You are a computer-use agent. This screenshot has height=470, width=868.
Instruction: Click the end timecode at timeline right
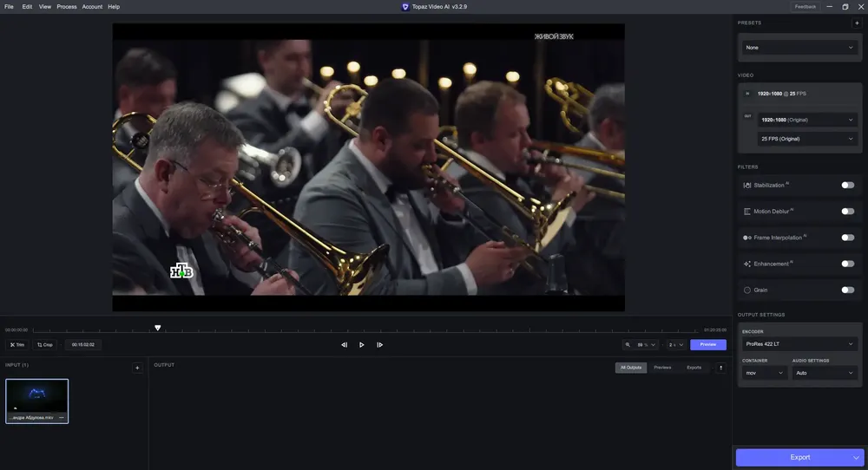click(715, 330)
